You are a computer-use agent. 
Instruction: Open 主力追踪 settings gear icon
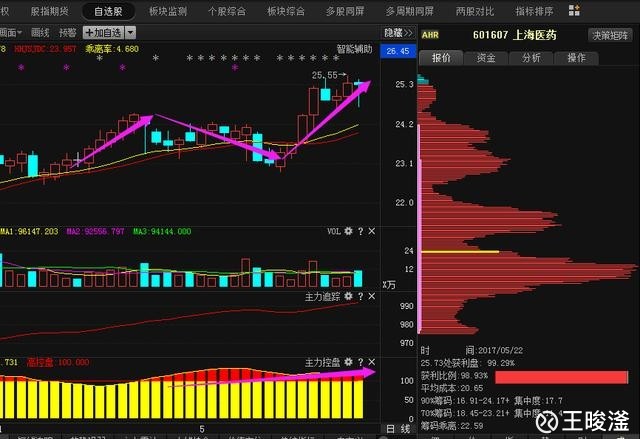[x=348, y=296]
